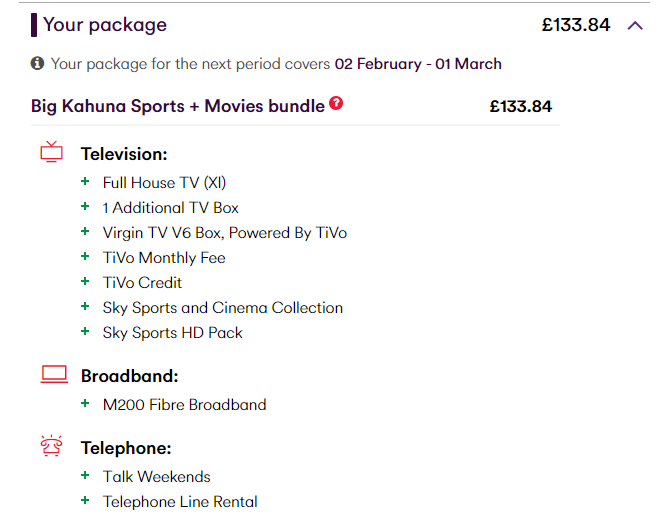Click the info icon before package period

coord(37,63)
